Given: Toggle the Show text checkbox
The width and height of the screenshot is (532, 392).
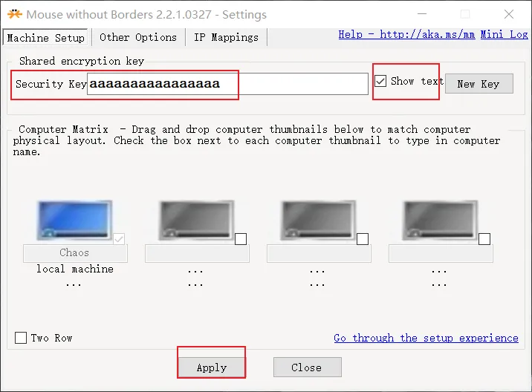Looking at the screenshot, I should (x=381, y=81).
